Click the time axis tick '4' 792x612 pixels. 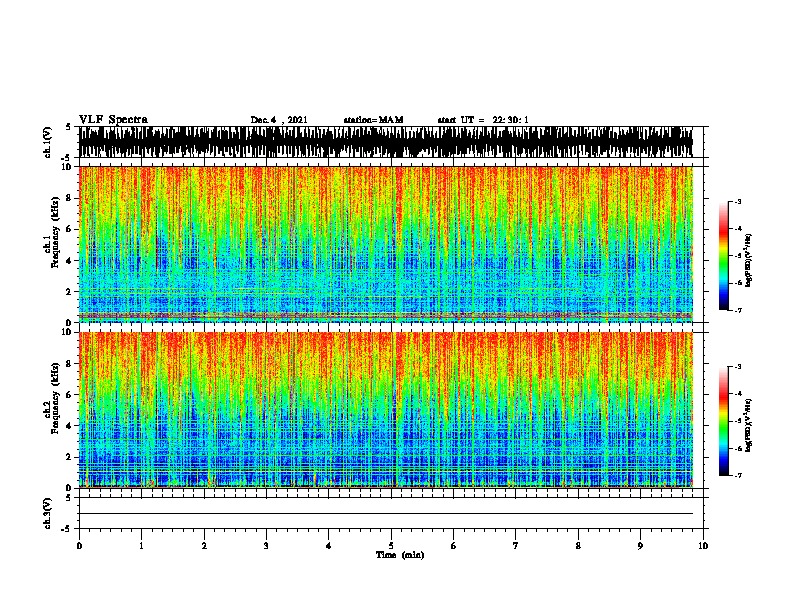pos(329,546)
